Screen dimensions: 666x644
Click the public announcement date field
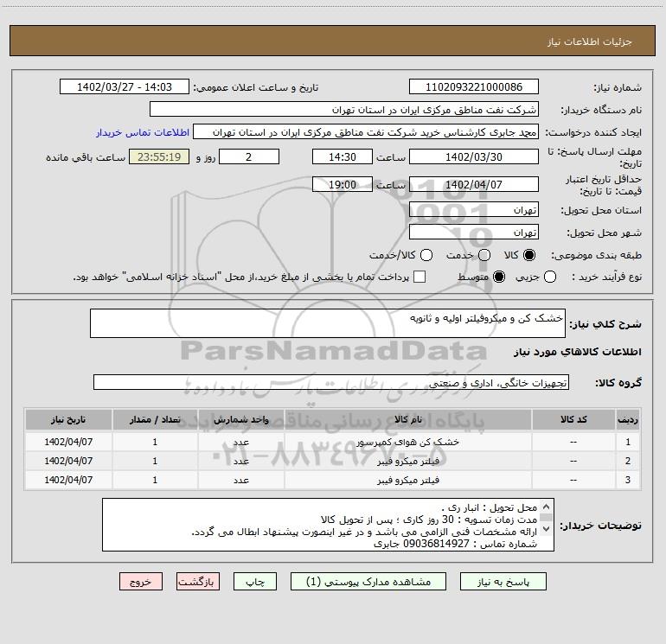(125, 87)
